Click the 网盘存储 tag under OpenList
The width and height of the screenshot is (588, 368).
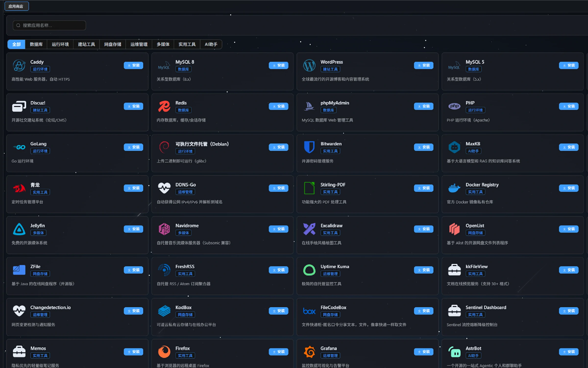tap(475, 233)
